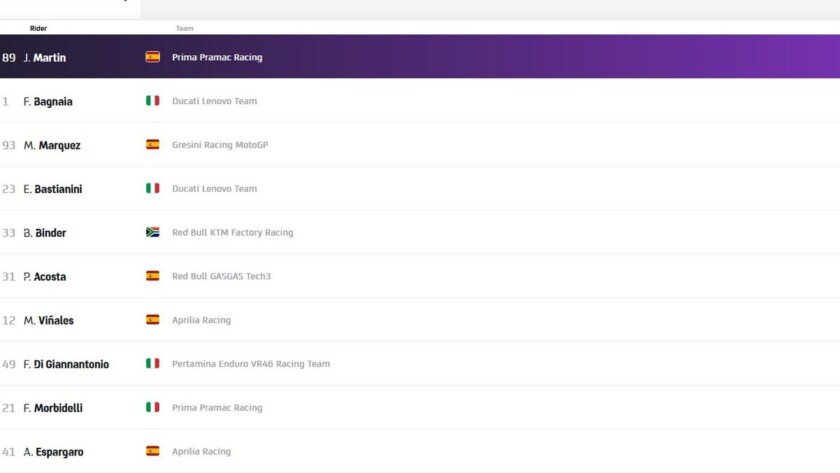Click the Italian flag in E. Bastianini's row
The height and width of the screenshot is (473, 840).
pyautogui.click(x=152, y=188)
